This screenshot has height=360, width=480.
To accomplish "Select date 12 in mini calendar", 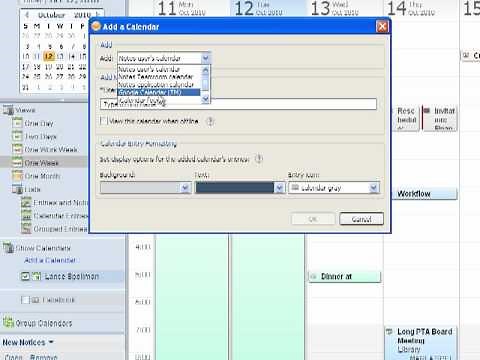I will 49,56.
